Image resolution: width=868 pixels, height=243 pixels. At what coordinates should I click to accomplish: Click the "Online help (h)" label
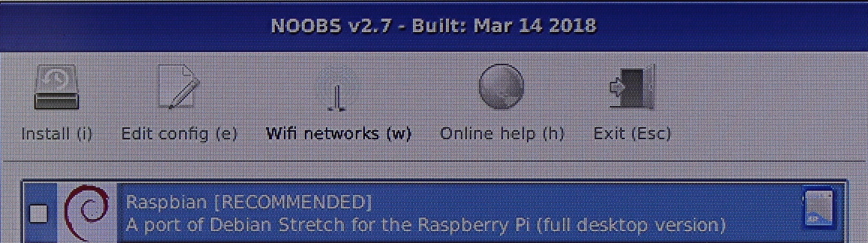[x=502, y=134]
